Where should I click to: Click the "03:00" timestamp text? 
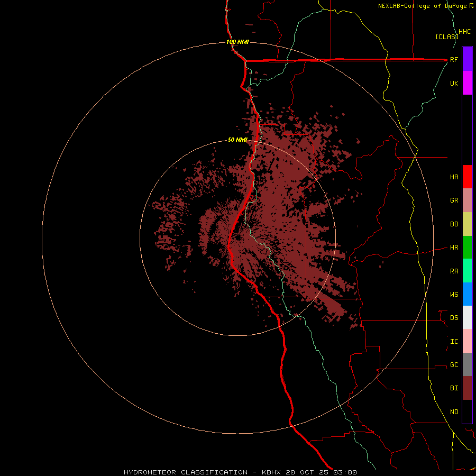coord(345,472)
